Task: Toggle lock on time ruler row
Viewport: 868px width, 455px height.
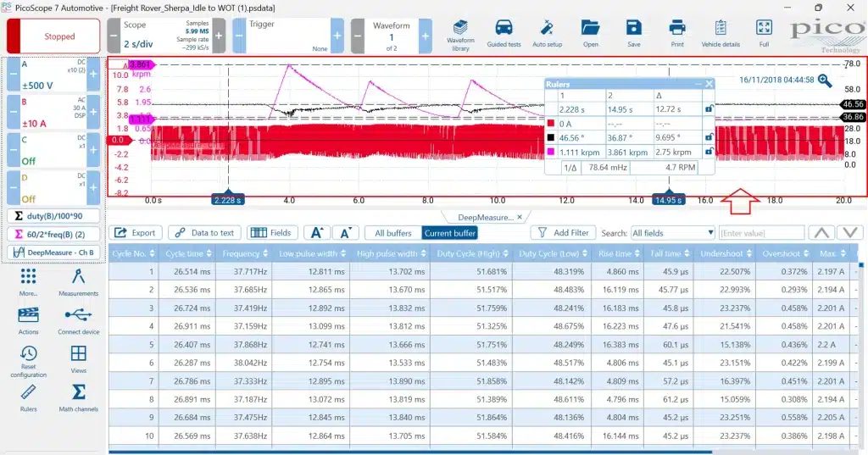Action: [709, 109]
